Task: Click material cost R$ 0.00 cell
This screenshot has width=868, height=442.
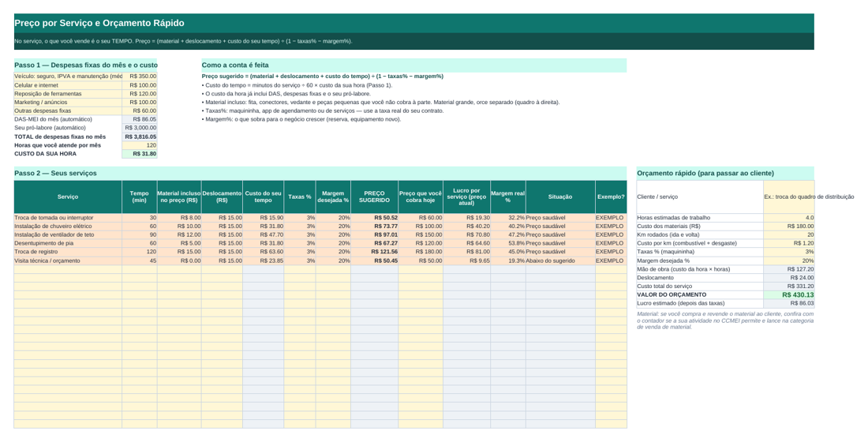Action: point(179,260)
